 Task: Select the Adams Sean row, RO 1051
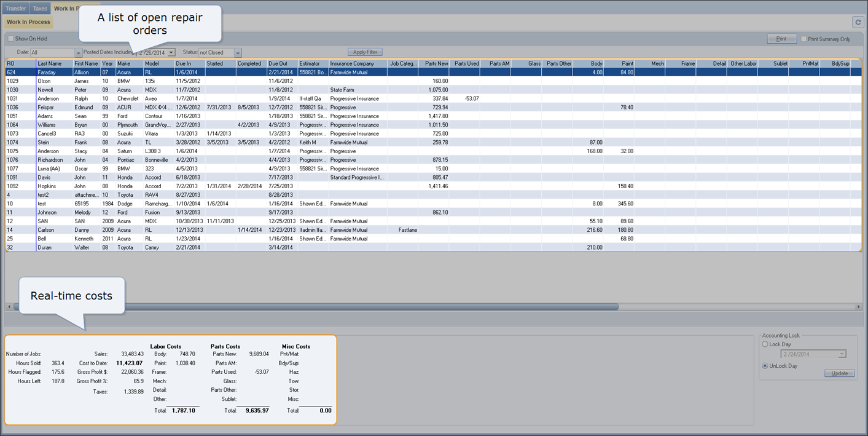tap(433, 116)
